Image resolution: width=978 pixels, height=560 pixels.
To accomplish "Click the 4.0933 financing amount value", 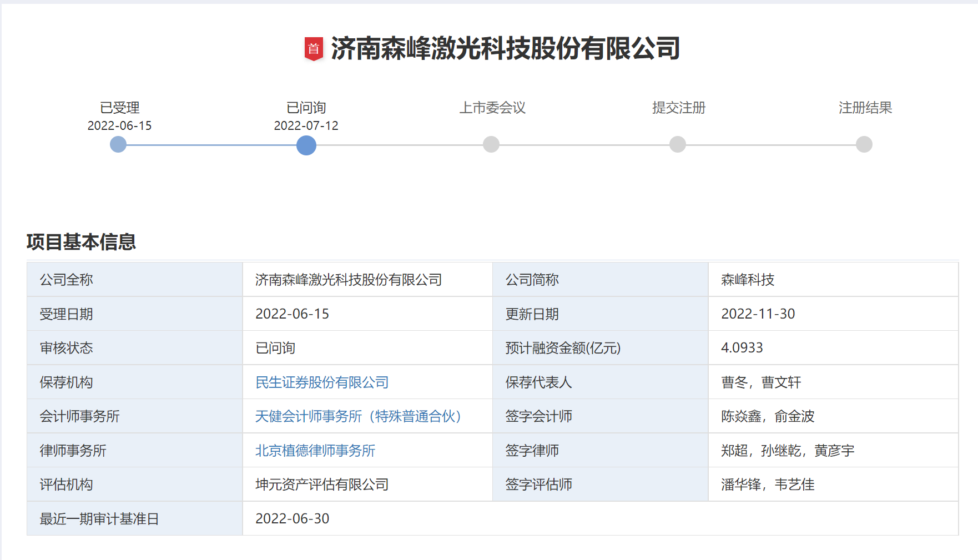I will (742, 348).
